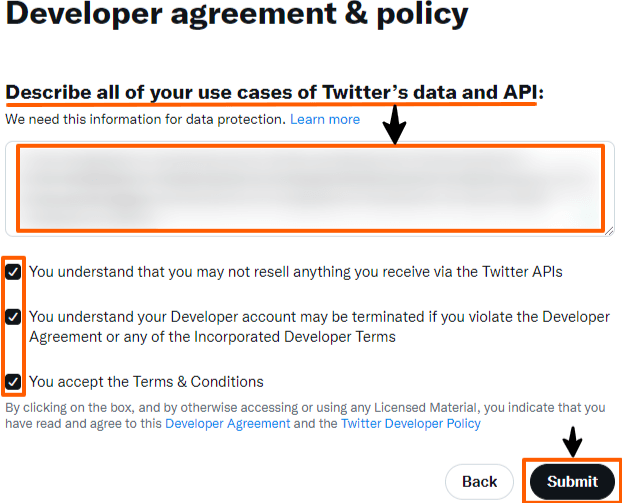Click the 'Developer account may be terminated' label

[x=319, y=327]
